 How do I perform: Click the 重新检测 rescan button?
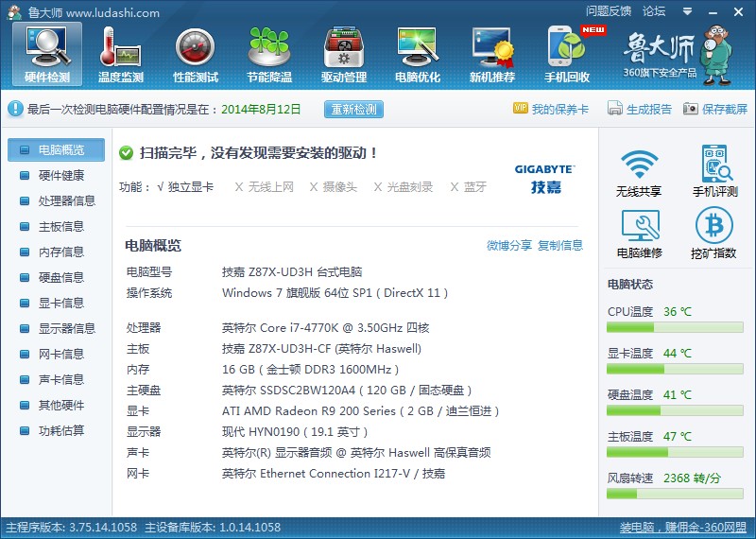[x=353, y=109]
